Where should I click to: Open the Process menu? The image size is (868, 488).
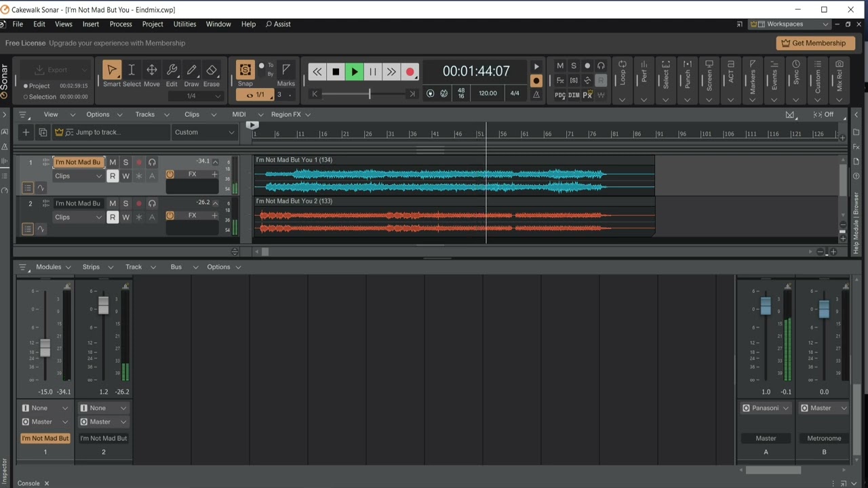[x=121, y=24]
